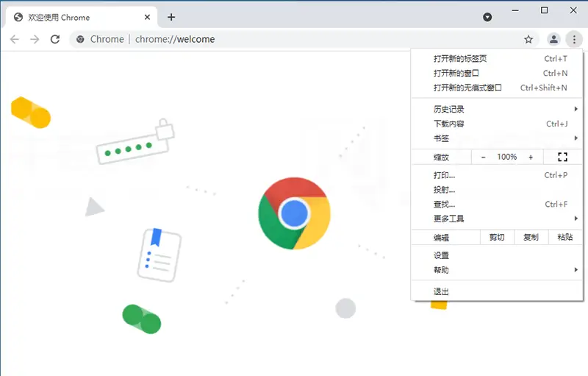Choose 投射... in the menu
Screen dimensions: 588x376
click(497, 190)
